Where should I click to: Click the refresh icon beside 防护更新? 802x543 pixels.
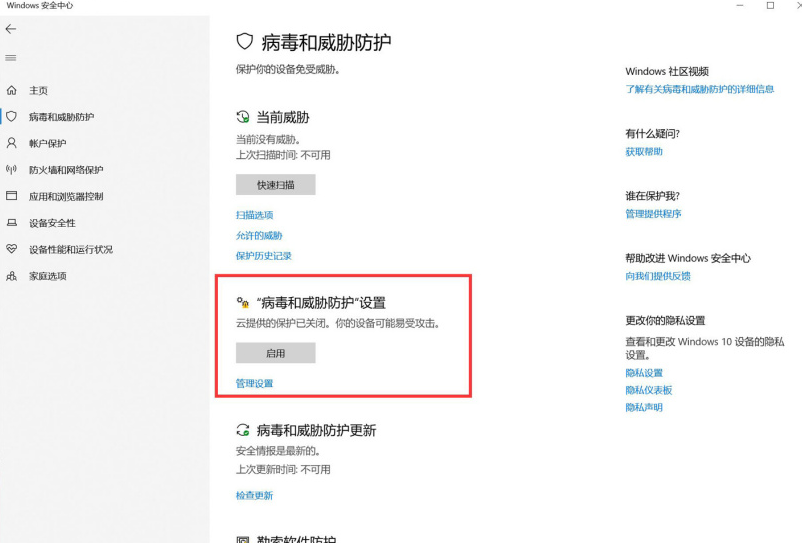pyautogui.click(x=242, y=430)
